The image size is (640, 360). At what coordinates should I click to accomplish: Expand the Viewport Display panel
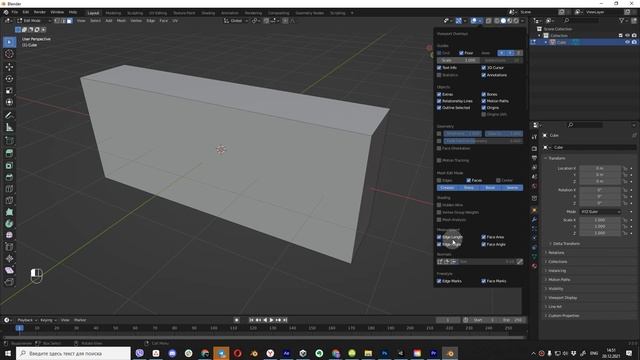pyautogui.click(x=562, y=298)
